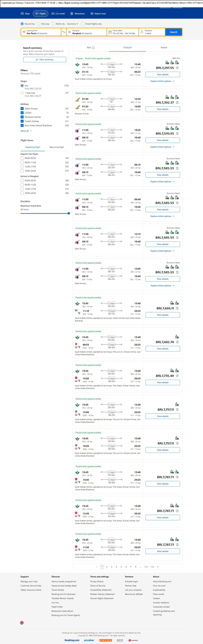Click the Airport taxis icon in the top navigation
This screenshot has height=644, width=203.
92,14
